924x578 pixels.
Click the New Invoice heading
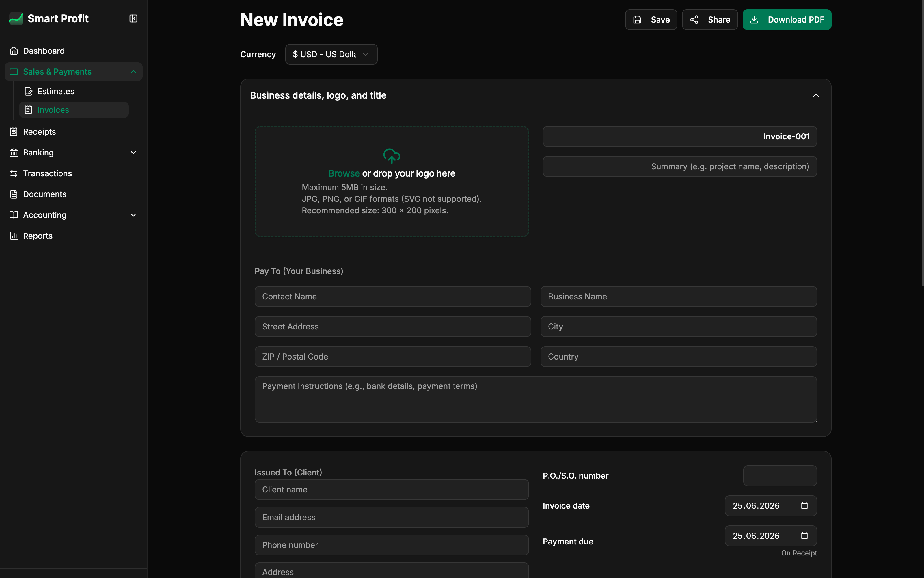coord(292,19)
